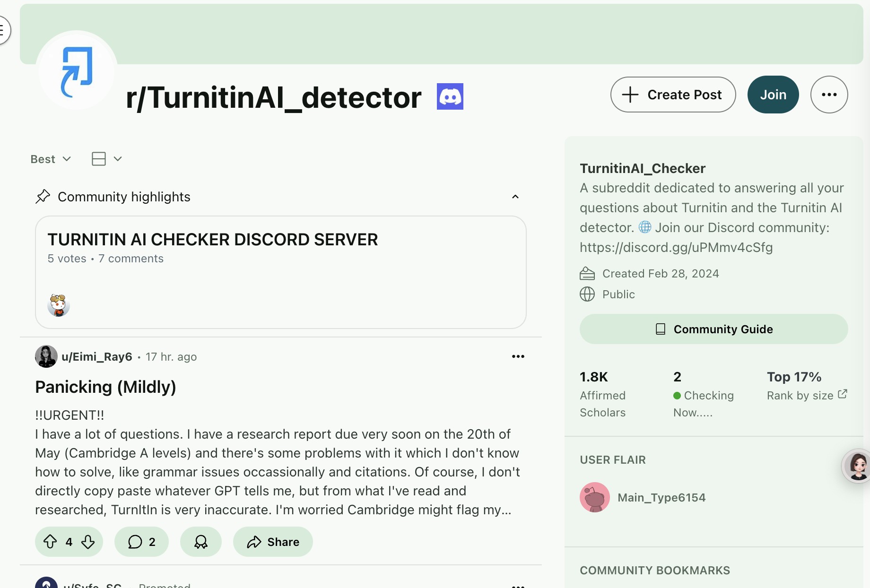Image resolution: width=870 pixels, height=588 pixels.
Task: Click the Rank by size external link icon
Action: click(842, 394)
